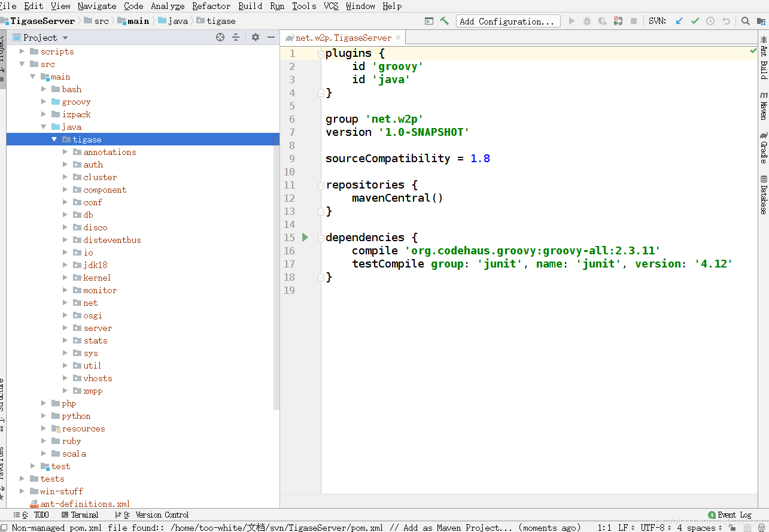Image resolution: width=769 pixels, height=532 pixels.
Task: Click the Non-managed pom.xml status message
Action: [296, 528]
